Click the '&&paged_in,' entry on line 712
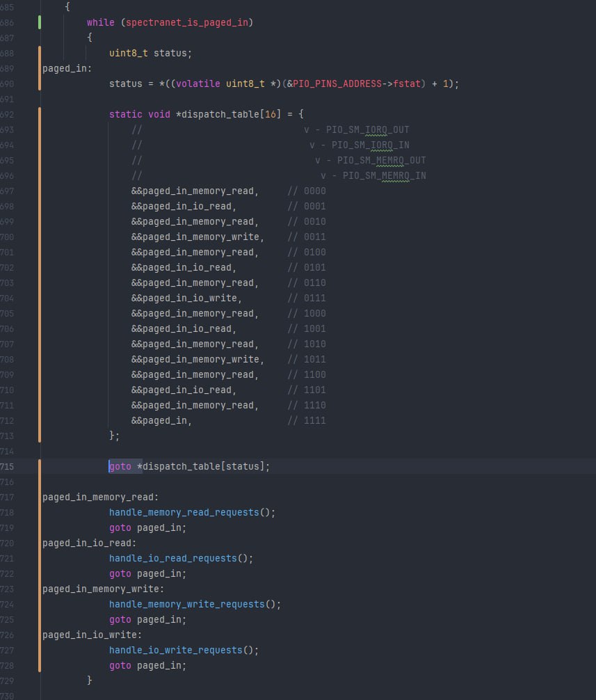596x700 pixels. [x=161, y=420]
